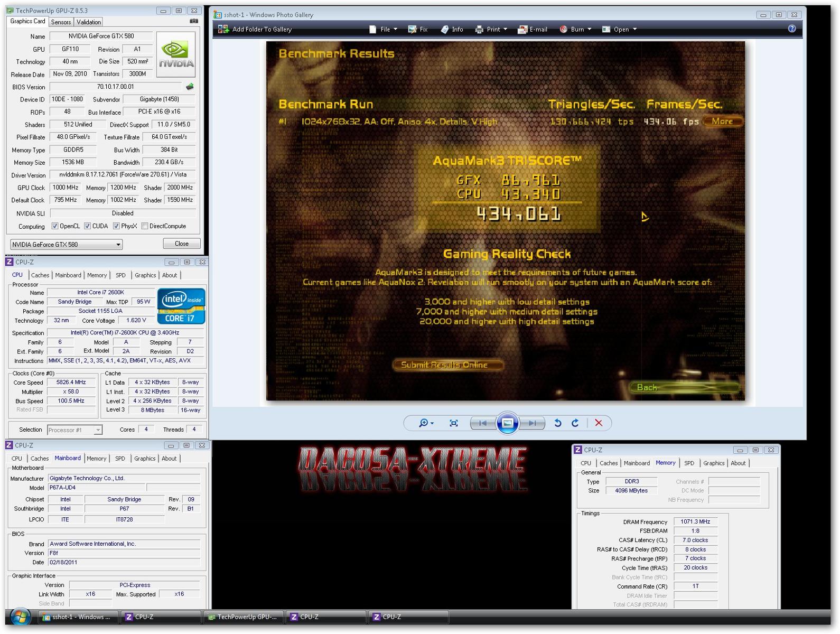840x634 pixels.
Task: Open the File menu dropdown in Photo Gallery
Action: [384, 30]
